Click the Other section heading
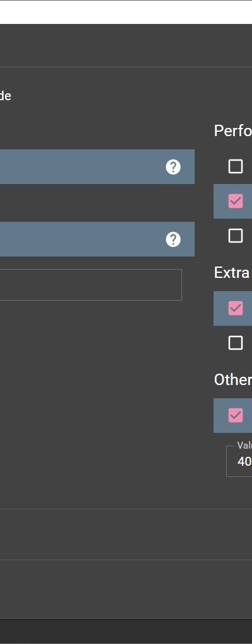Image resolution: width=252 pixels, height=644 pixels. click(x=232, y=380)
